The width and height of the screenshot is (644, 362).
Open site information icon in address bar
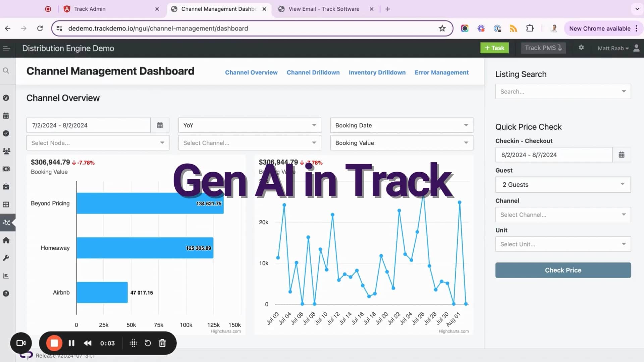pyautogui.click(x=59, y=28)
